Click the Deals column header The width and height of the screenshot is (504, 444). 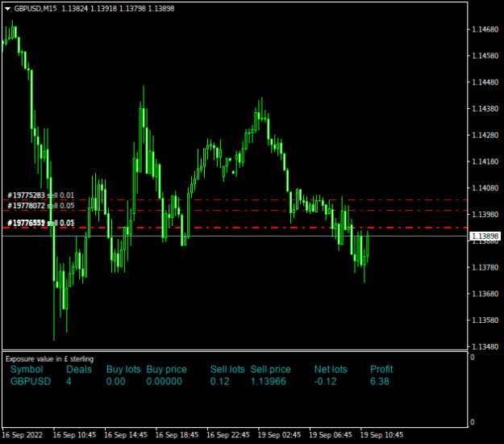(79, 370)
